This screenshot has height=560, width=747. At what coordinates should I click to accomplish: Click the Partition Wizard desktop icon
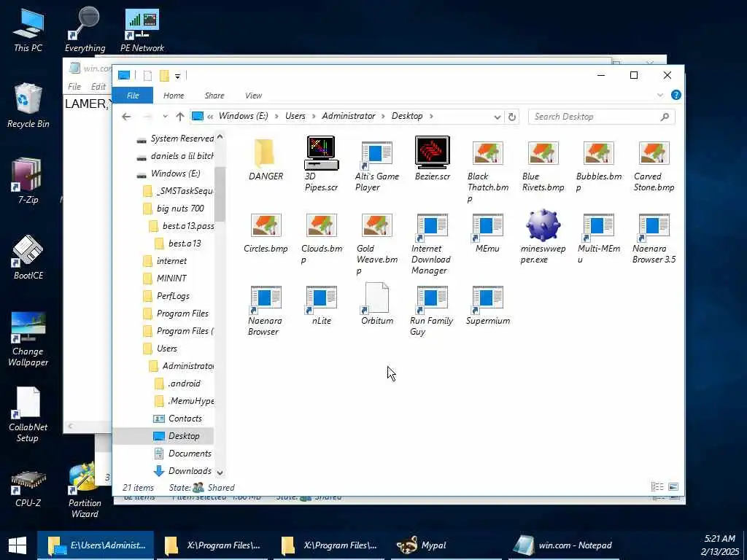(x=85, y=491)
